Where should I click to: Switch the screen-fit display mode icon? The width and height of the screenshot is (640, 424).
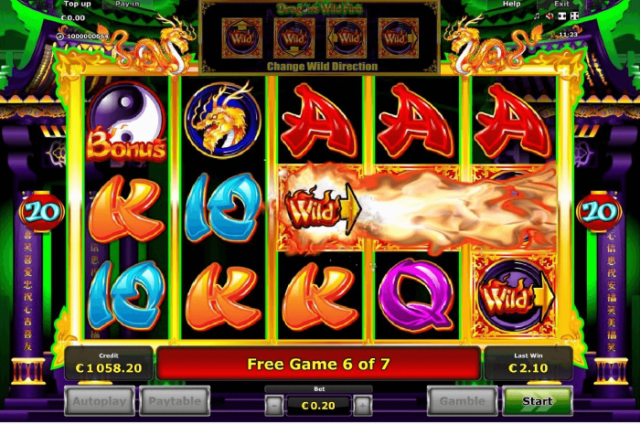click(x=562, y=16)
